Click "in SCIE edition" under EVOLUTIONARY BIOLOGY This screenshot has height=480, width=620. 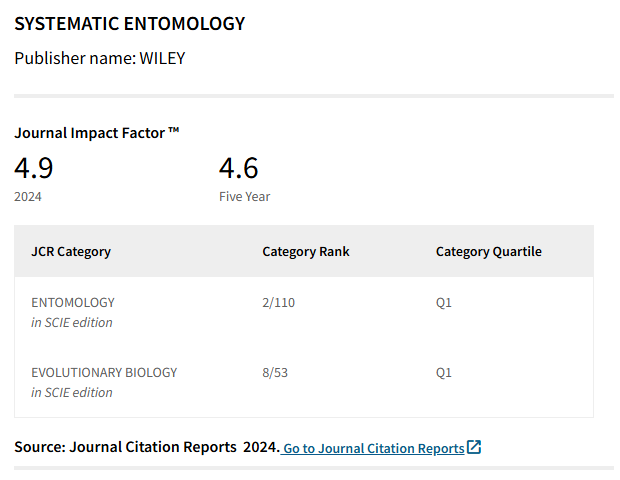[72, 392]
